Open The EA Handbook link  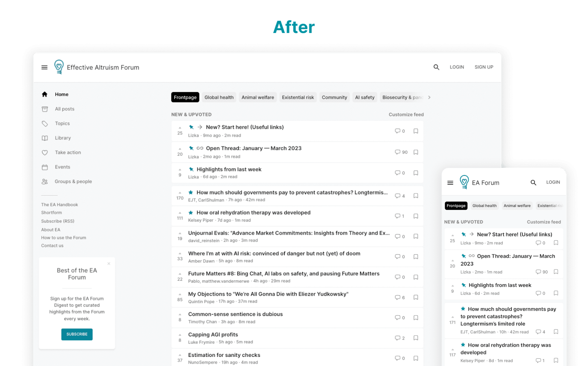point(60,205)
